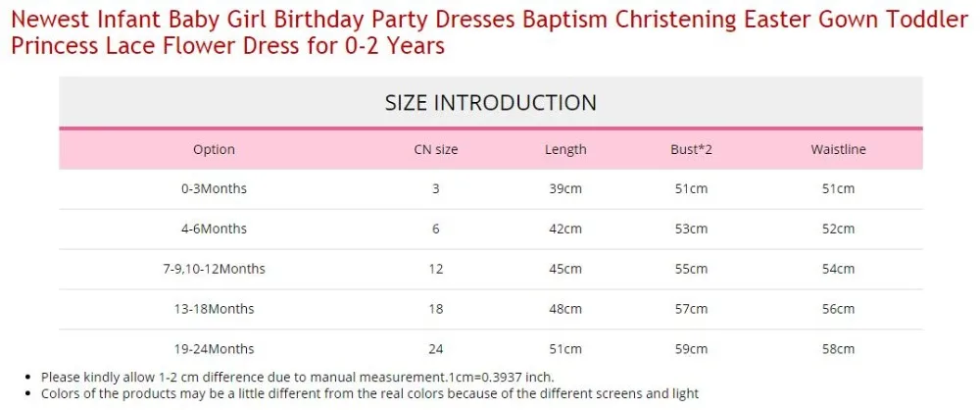Viewport: 980px width, 410px height.
Task: Click the CN size column header
Action: pos(436,150)
